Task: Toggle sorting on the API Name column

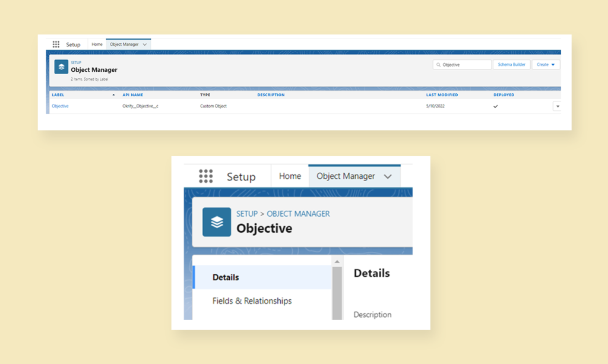Action: (133, 94)
